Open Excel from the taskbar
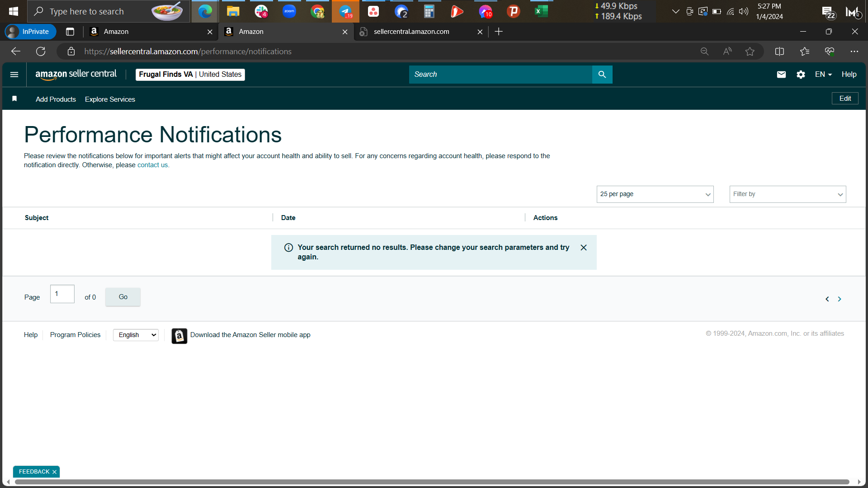Viewport: 868px width, 488px height. coord(541,11)
